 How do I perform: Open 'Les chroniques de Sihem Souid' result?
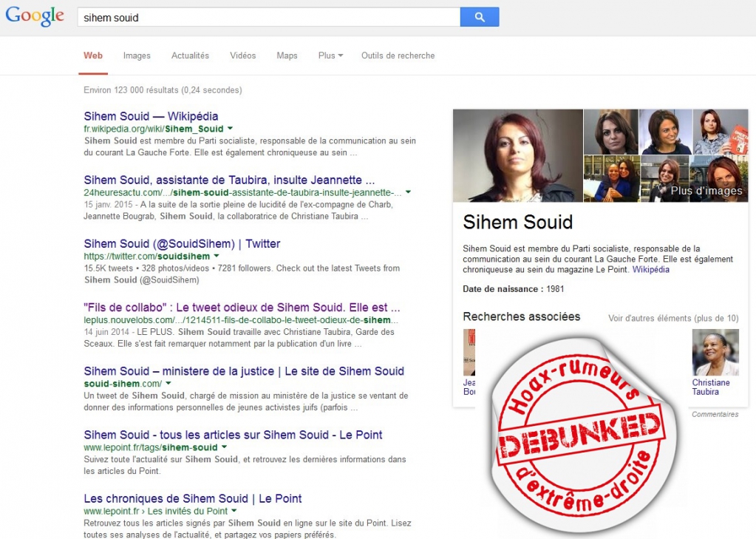coord(193,498)
